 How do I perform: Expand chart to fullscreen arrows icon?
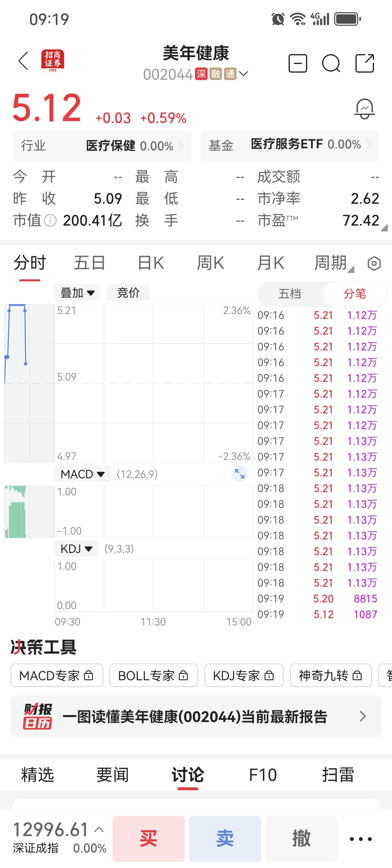point(239,474)
